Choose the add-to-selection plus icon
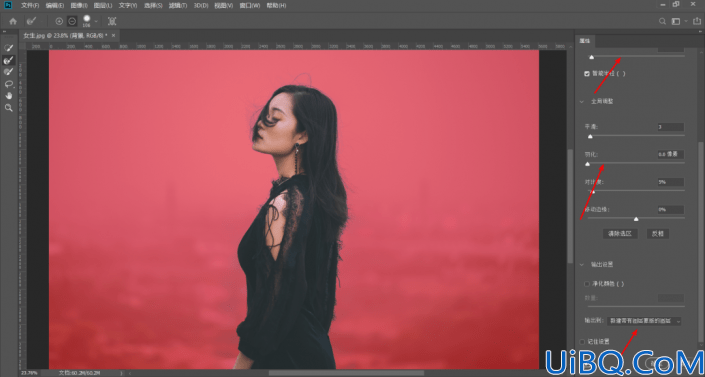 point(59,21)
